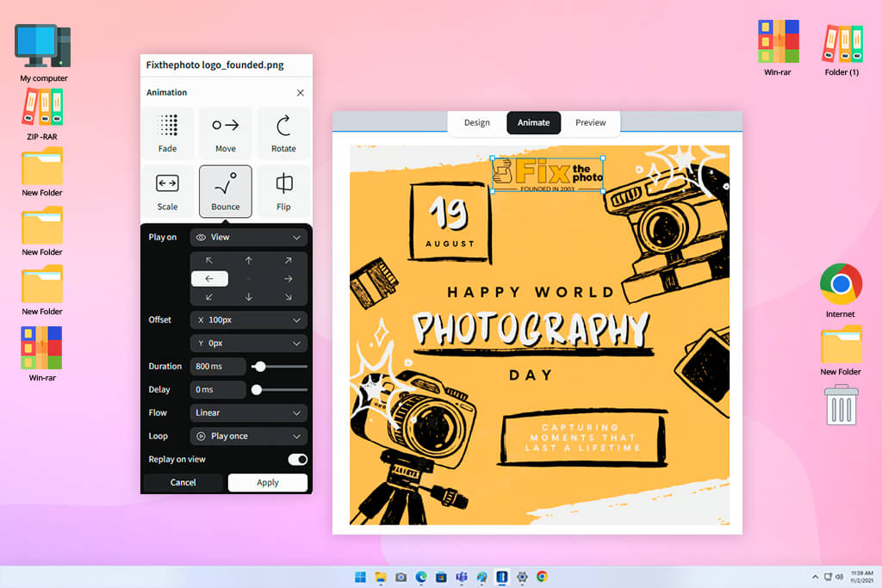882x588 pixels.
Task: Select the Fixthephoto logo on canvas
Action: pyautogui.click(x=548, y=175)
